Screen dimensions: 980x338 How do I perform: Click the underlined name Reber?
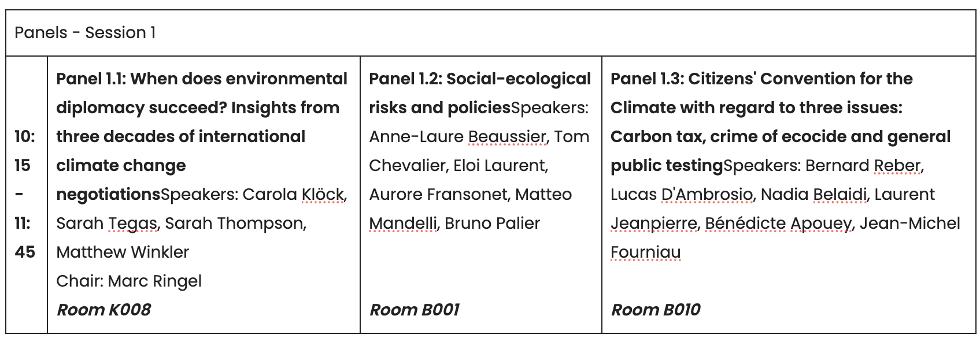tap(897, 166)
